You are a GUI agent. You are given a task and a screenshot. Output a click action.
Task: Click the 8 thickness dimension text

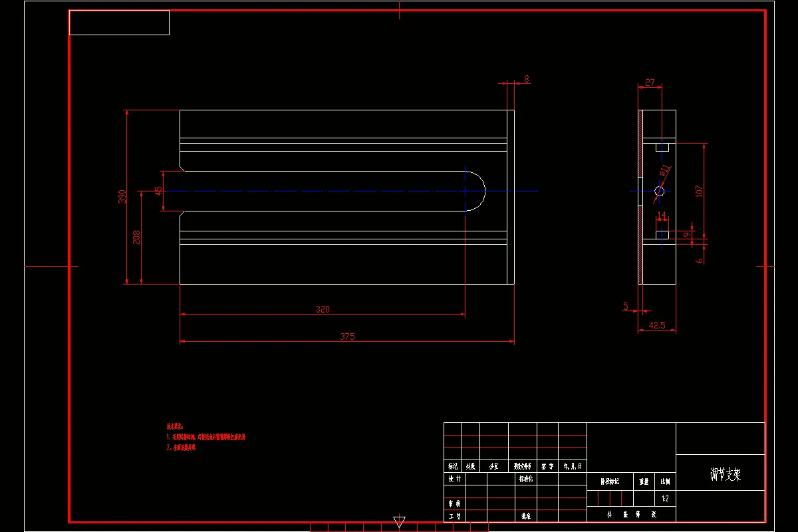pos(527,79)
